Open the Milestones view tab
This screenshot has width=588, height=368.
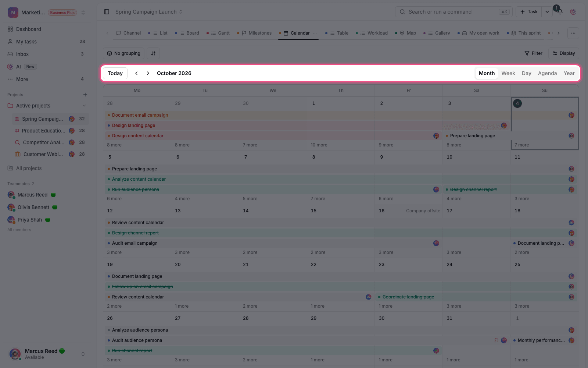(254, 33)
